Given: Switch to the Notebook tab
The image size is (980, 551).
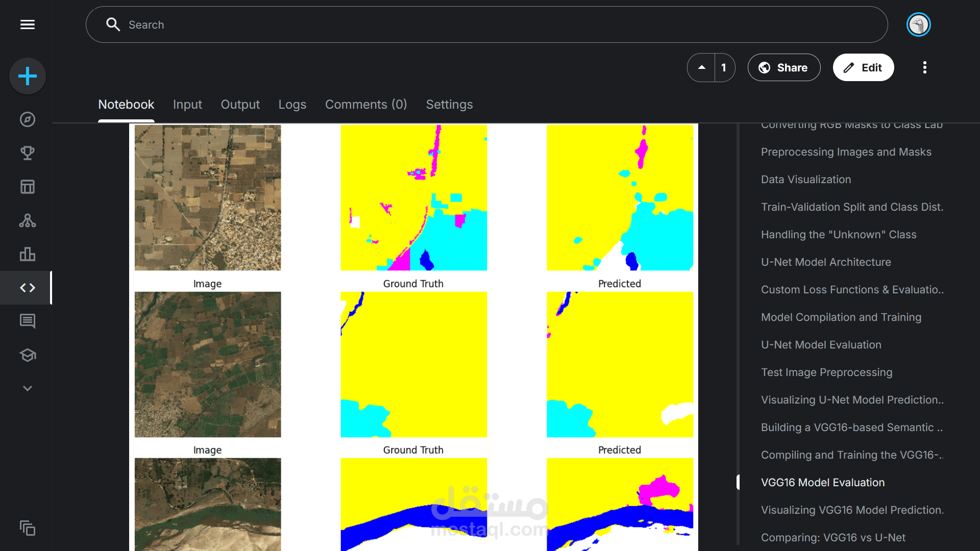Looking at the screenshot, I should pyautogui.click(x=126, y=105).
